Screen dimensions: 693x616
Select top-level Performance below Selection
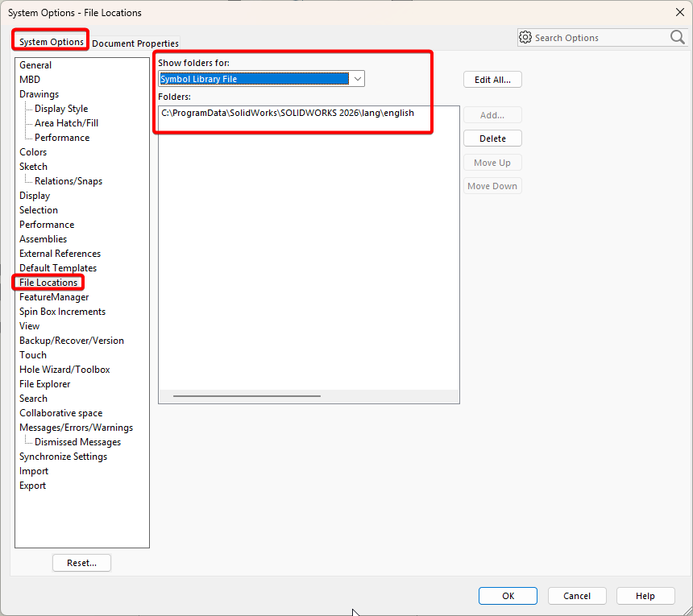(47, 225)
